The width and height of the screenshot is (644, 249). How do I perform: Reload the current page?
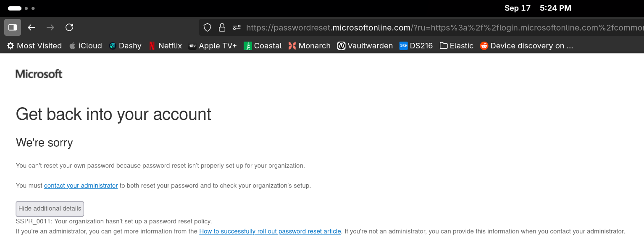tap(69, 27)
